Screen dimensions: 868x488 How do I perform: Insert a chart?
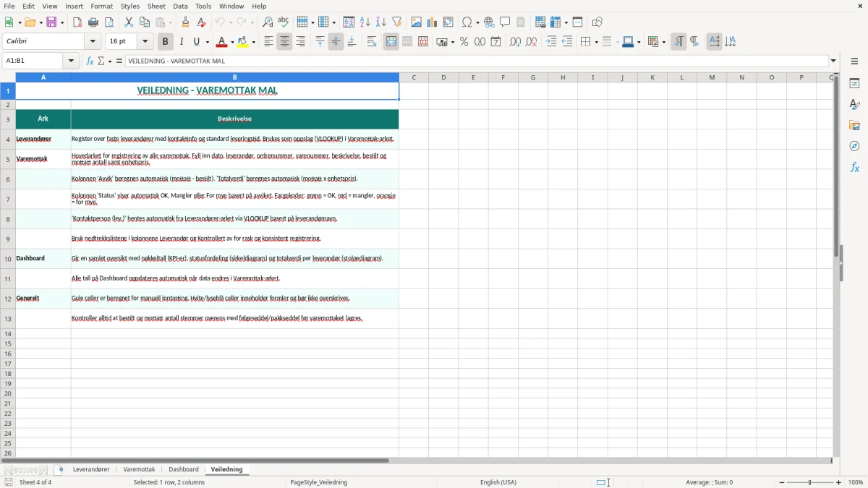pyautogui.click(x=433, y=22)
